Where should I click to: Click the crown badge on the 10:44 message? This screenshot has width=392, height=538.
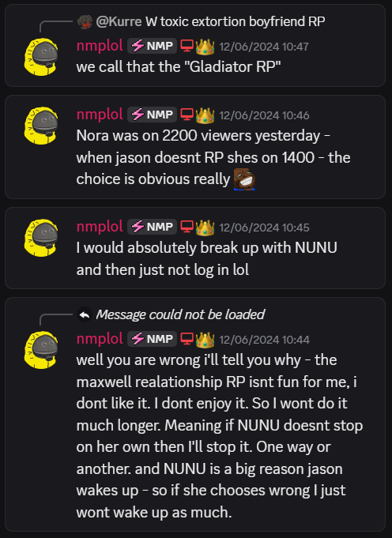(205, 340)
